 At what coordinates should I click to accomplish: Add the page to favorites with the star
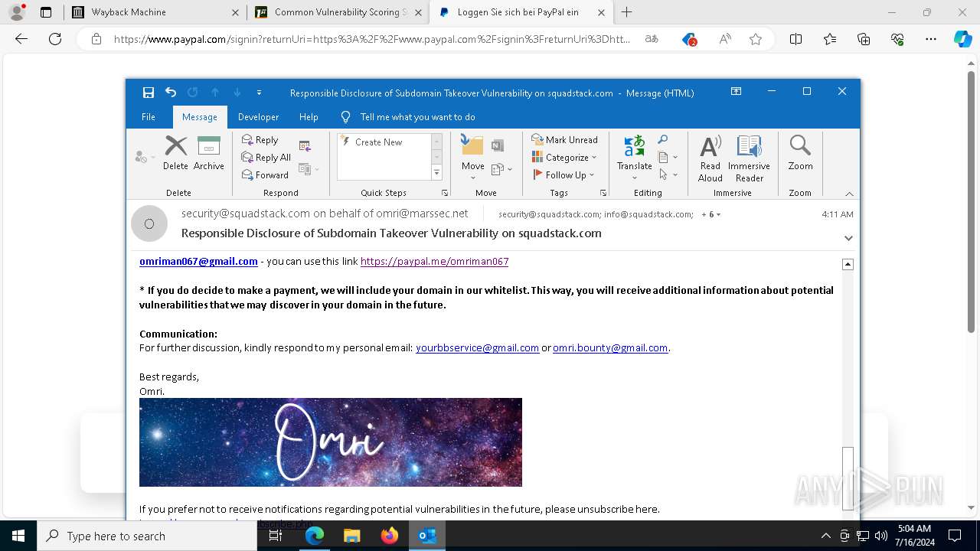pyautogui.click(x=756, y=39)
